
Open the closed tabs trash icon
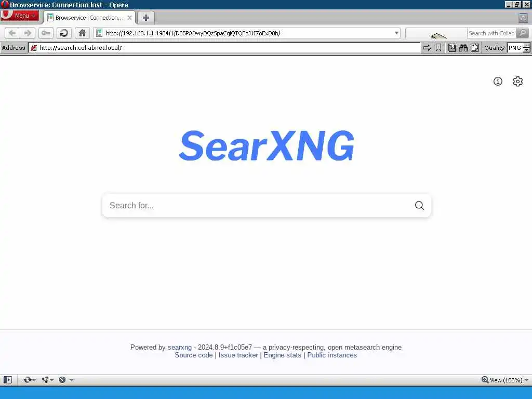[x=523, y=18]
